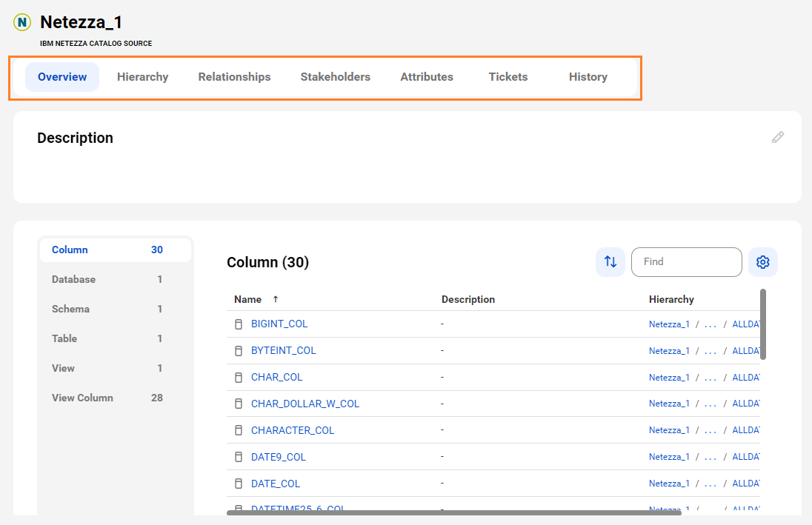Click count 28 beside View Column
The height and width of the screenshot is (525, 812).
click(x=157, y=398)
